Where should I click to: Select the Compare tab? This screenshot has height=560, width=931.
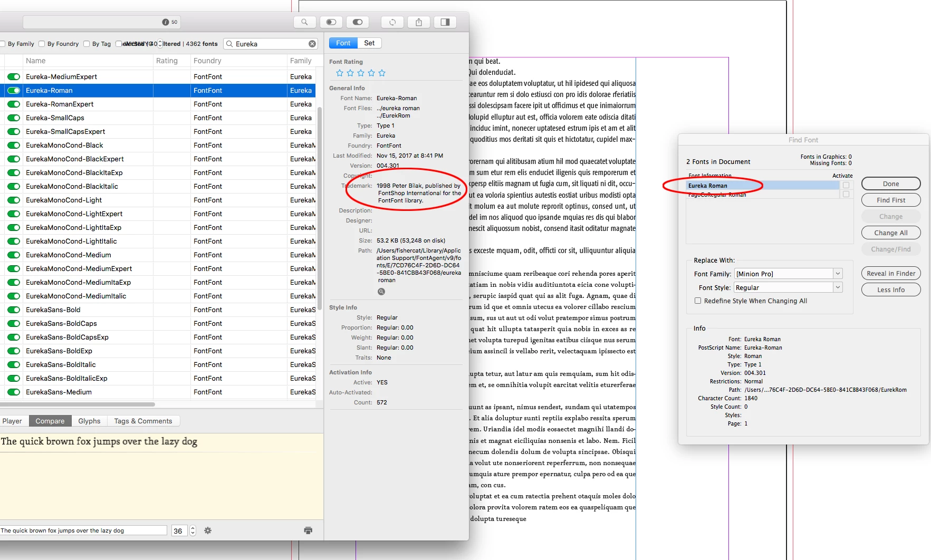click(50, 421)
